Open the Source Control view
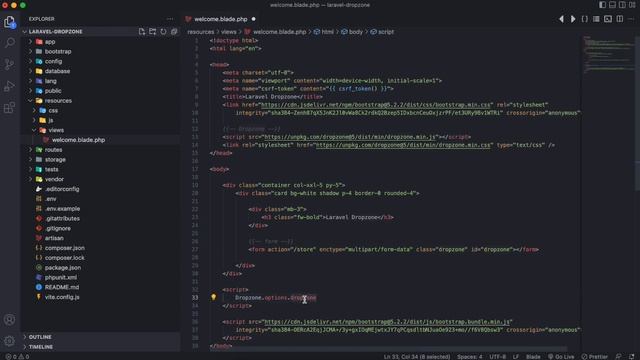 (9, 64)
